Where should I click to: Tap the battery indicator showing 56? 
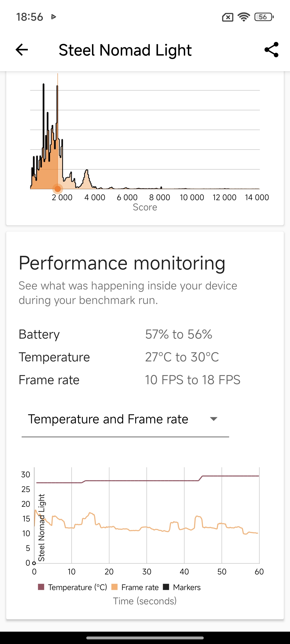264,17
